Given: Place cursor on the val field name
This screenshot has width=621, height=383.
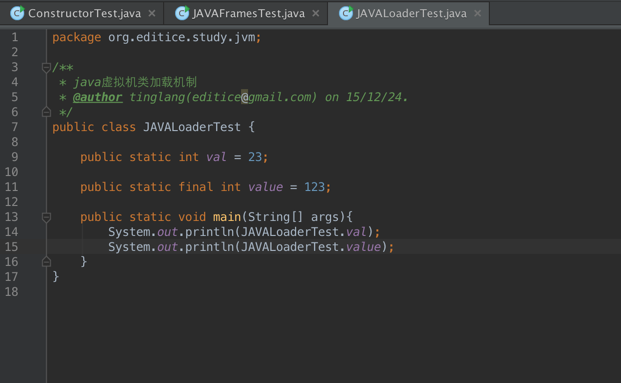Looking at the screenshot, I should tap(216, 157).
